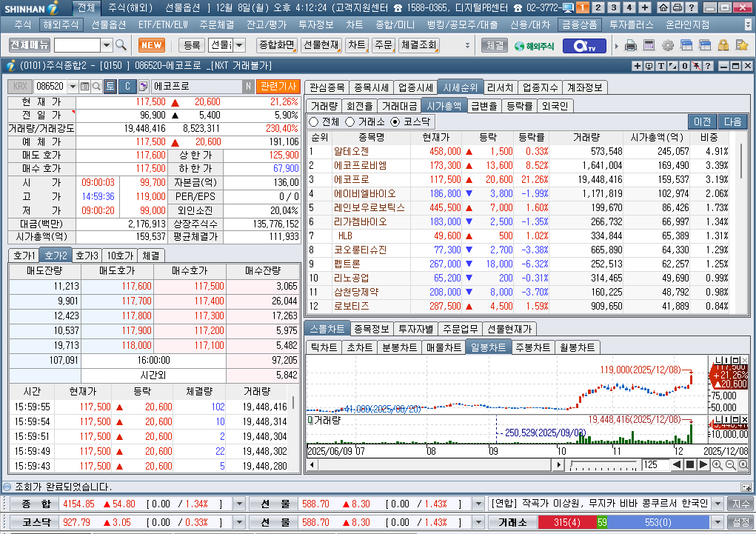Select the 전체 radio button

click(315, 122)
